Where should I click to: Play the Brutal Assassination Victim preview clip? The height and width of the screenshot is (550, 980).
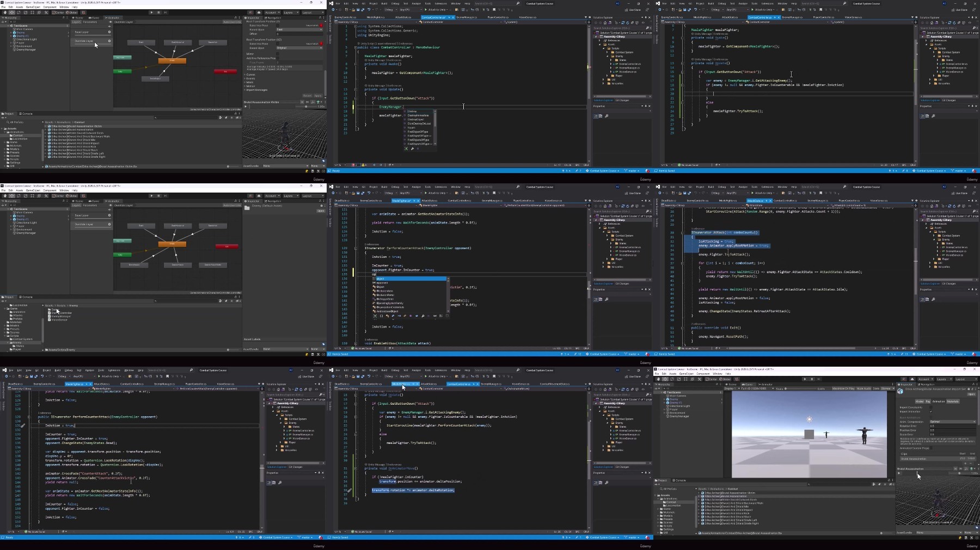[246, 107]
